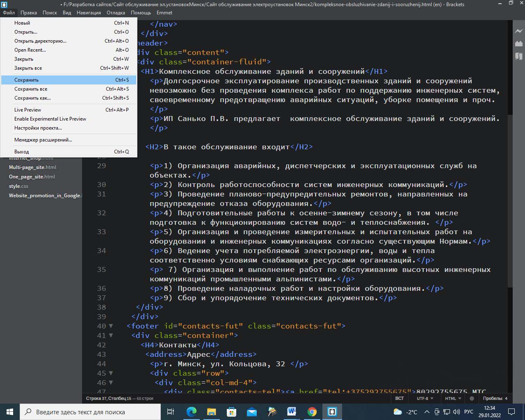Open the Mail app on taskbar
Image resolution: width=525 pixels, height=420 pixels.
pos(251,412)
